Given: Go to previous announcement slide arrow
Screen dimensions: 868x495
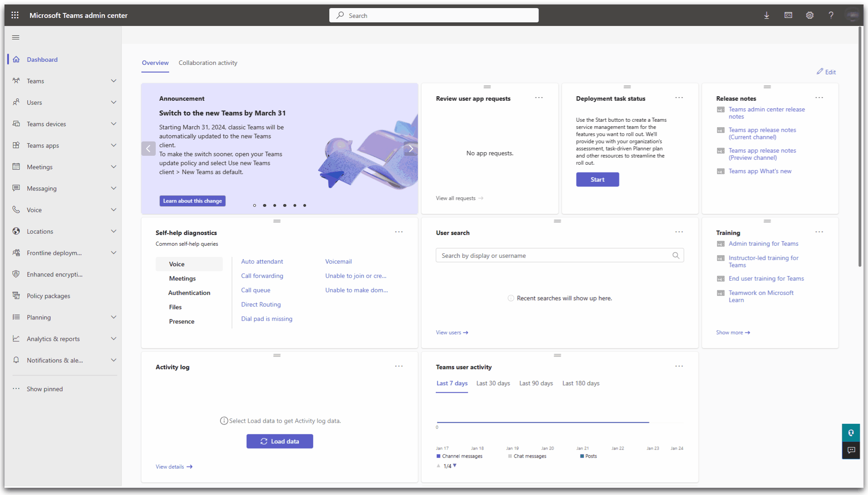Looking at the screenshot, I should point(149,149).
